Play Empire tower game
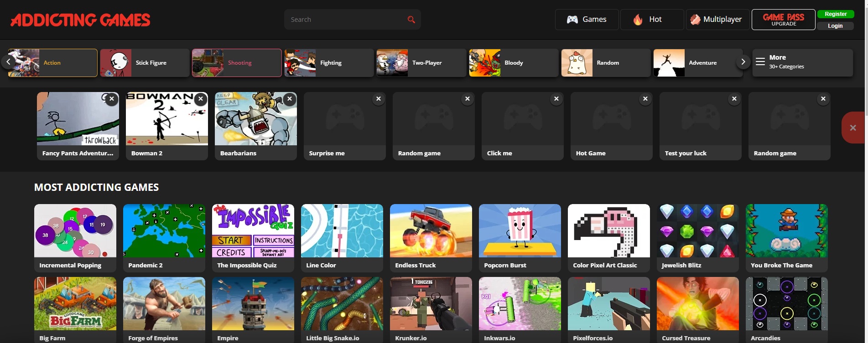 [253, 310]
